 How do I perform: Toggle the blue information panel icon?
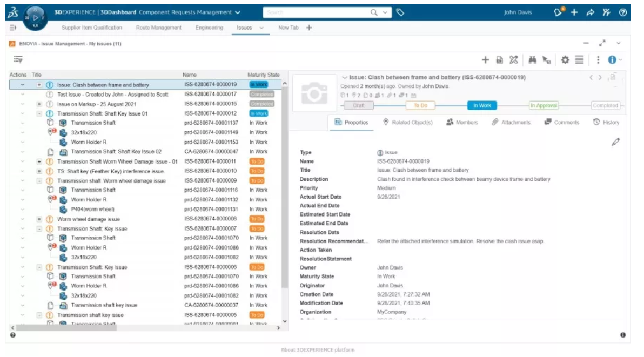coord(612,60)
